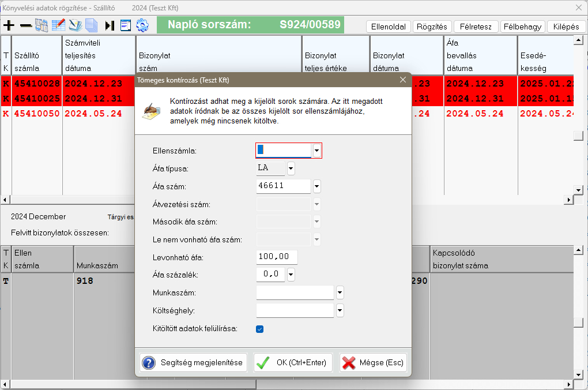The image size is (588, 390).
Task: Open the Áfa típusa dropdown
Action: pyautogui.click(x=291, y=168)
